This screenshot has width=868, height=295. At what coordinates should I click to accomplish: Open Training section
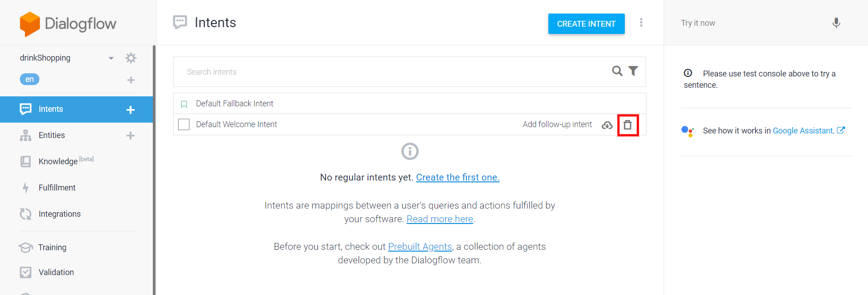(52, 247)
